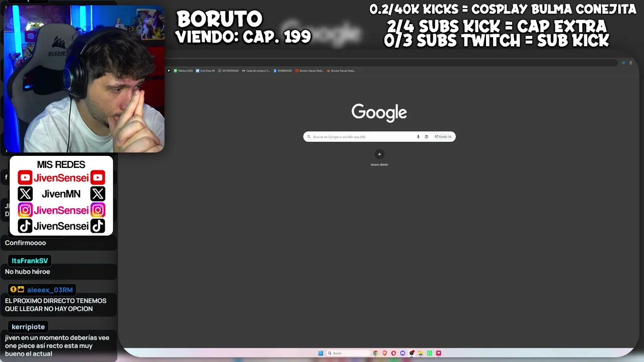Open the IANIMESUBS bookmark
This screenshot has height=362, width=644.
pyautogui.click(x=283, y=71)
